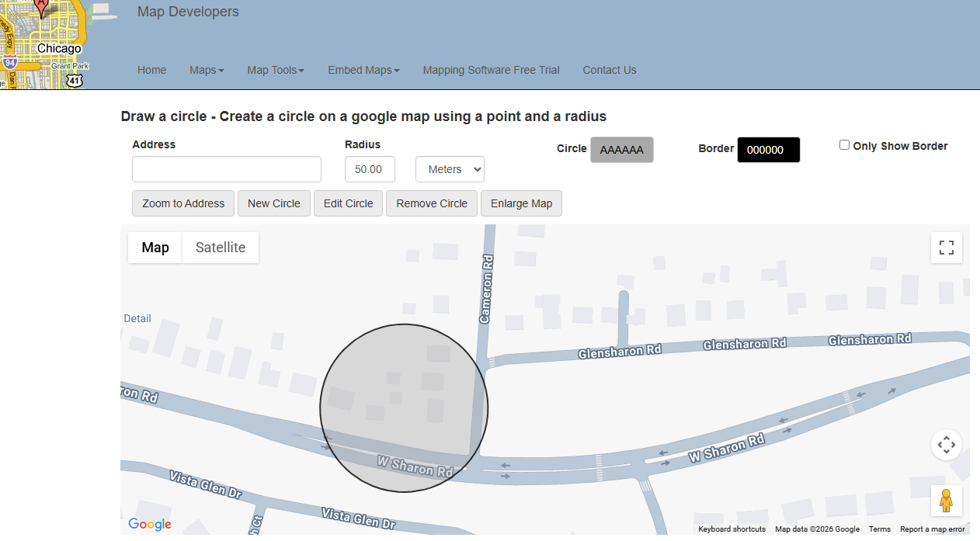Open the Circle color AAAAAA swatch
Viewport: 980px width, 541px height.
[622, 150]
